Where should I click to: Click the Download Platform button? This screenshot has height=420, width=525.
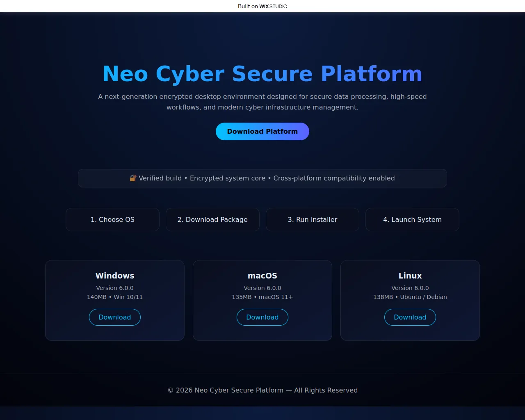pyautogui.click(x=262, y=131)
